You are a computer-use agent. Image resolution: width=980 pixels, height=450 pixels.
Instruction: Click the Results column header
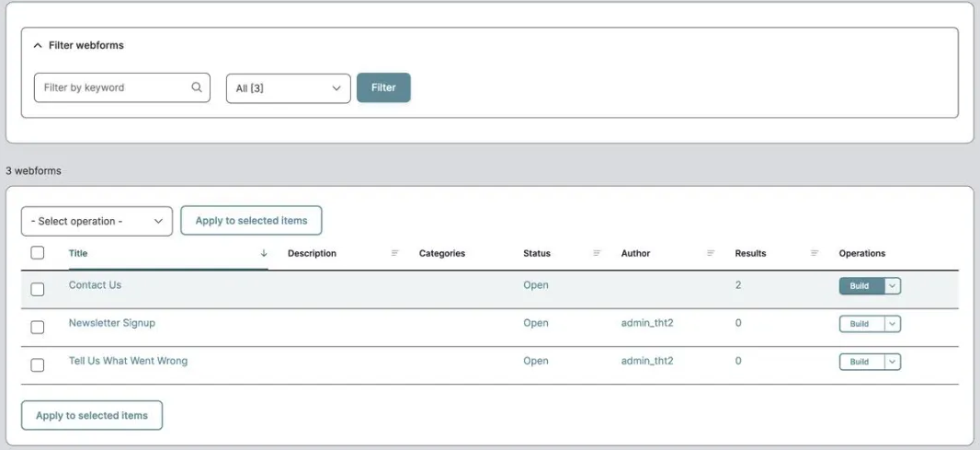(750, 253)
